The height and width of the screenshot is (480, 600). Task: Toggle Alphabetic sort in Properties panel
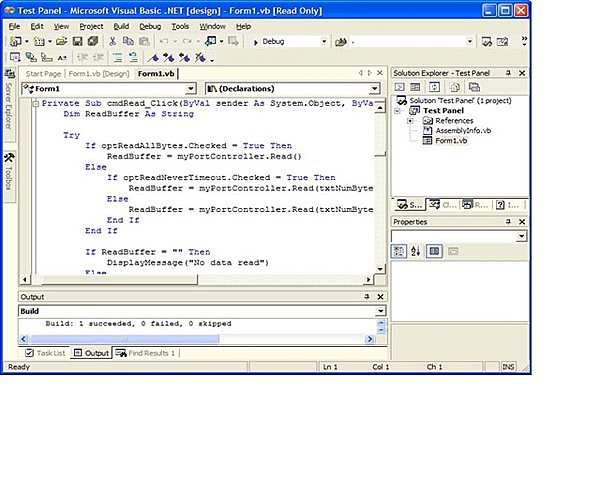416,251
